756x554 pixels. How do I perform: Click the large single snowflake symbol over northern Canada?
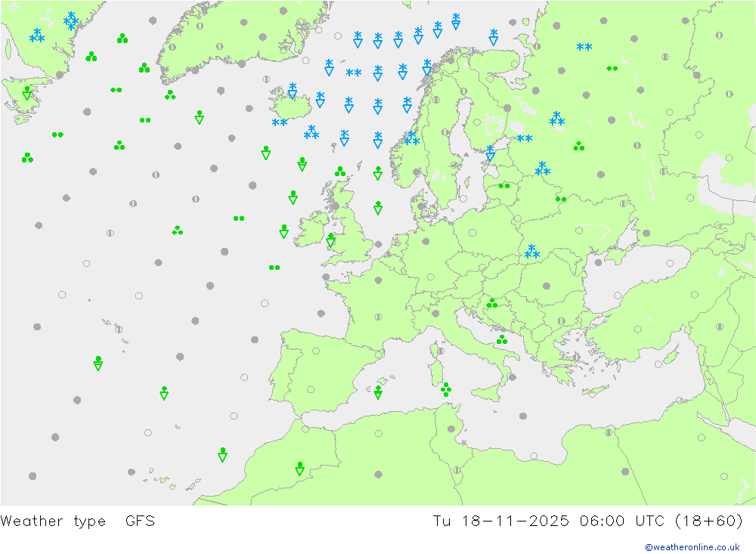coord(71,20)
